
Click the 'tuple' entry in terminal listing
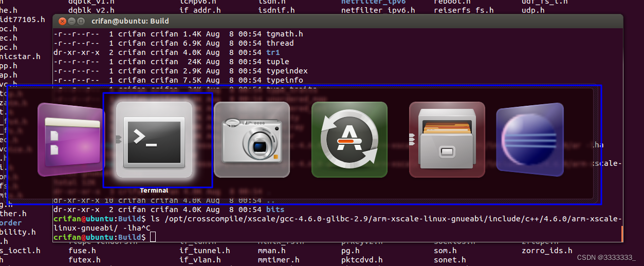click(x=278, y=62)
